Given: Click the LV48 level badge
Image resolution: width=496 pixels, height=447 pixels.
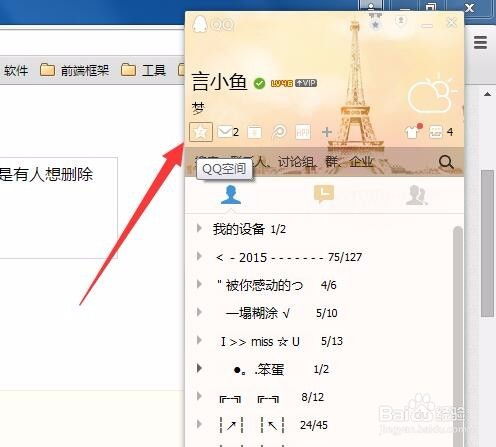Looking at the screenshot, I should 282,83.
